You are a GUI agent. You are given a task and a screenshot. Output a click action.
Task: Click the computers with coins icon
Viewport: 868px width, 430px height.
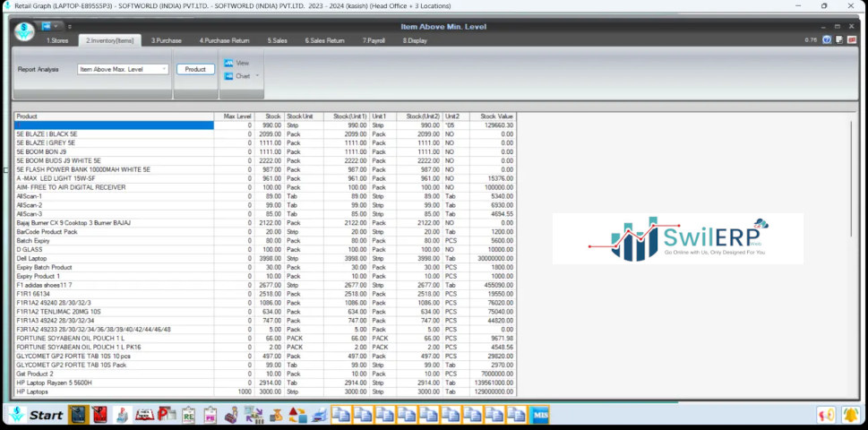(x=254, y=415)
